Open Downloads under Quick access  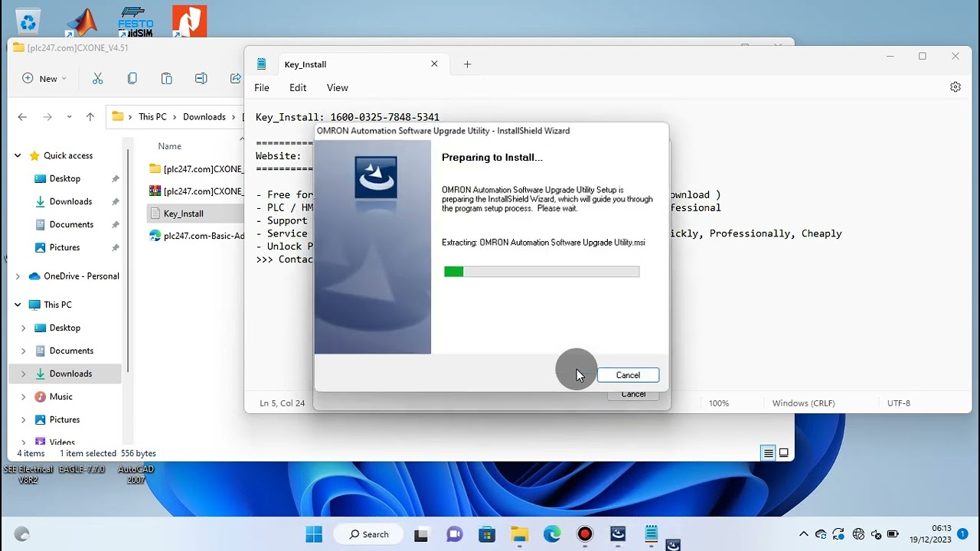[x=70, y=201]
